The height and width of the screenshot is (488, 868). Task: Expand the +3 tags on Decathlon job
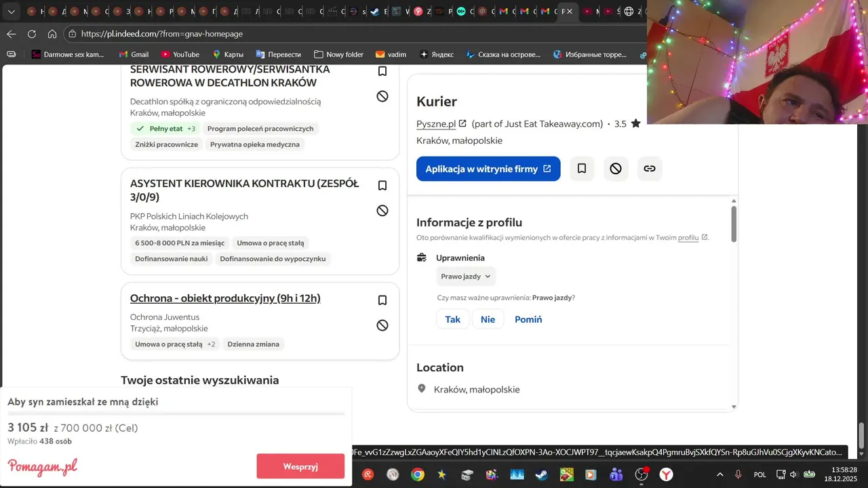(191, 129)
